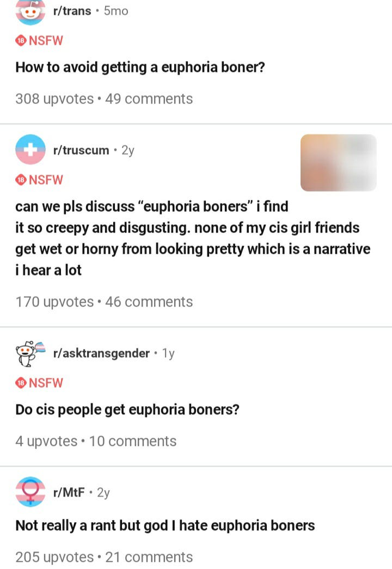Go to the r/asktransgender community name

101,353
